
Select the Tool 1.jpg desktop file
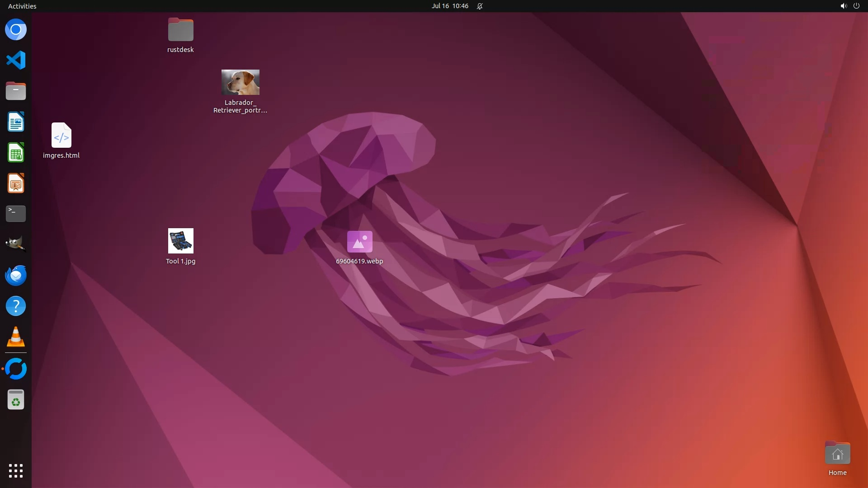180,241
